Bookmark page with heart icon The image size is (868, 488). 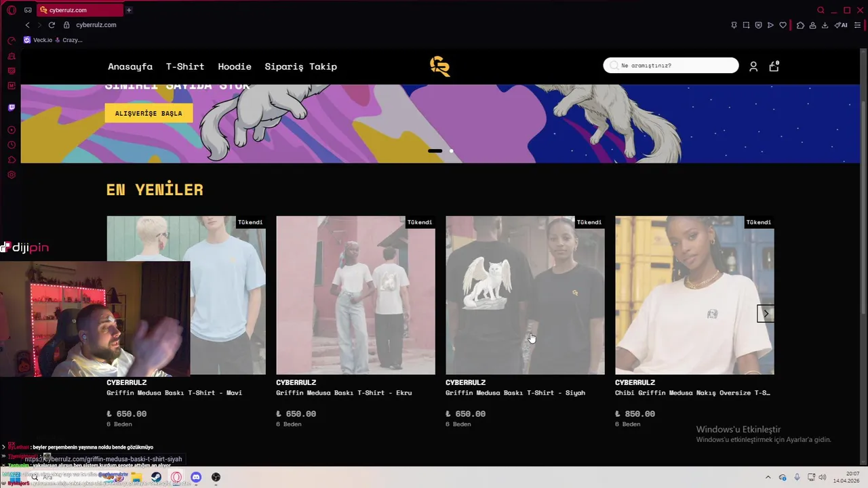(x=783, y=25)
